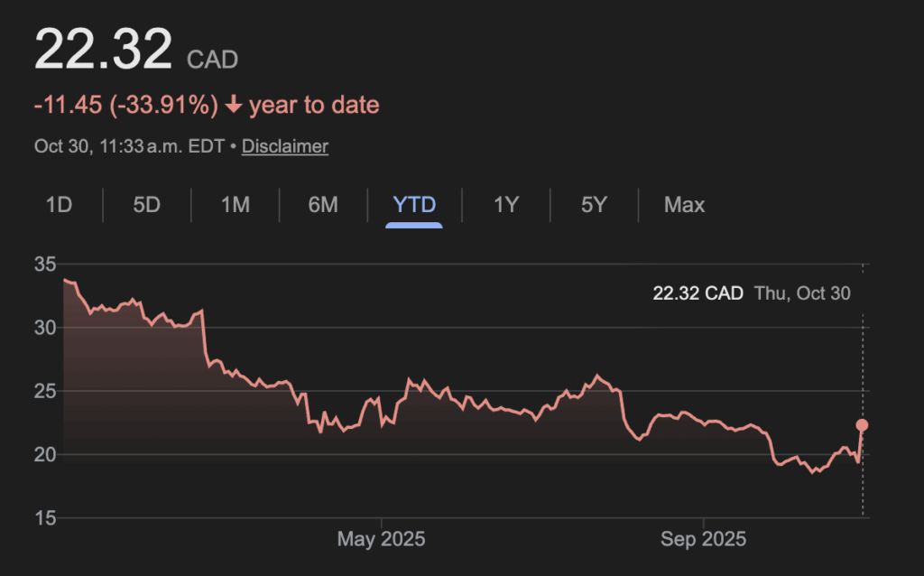Switch to the 1D time range tab
The width and height of the screenshot is (924, 576).
tap(59, 205)
